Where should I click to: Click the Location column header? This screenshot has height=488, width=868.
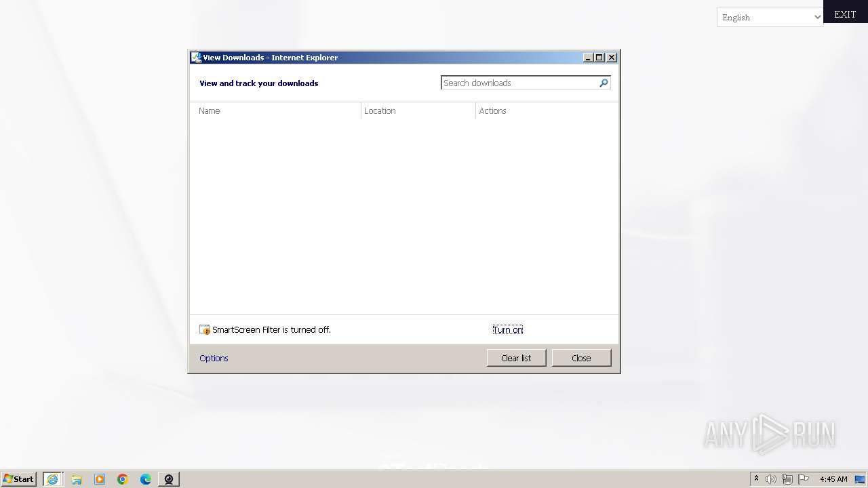pyautogui.click(x=418, y=110)
